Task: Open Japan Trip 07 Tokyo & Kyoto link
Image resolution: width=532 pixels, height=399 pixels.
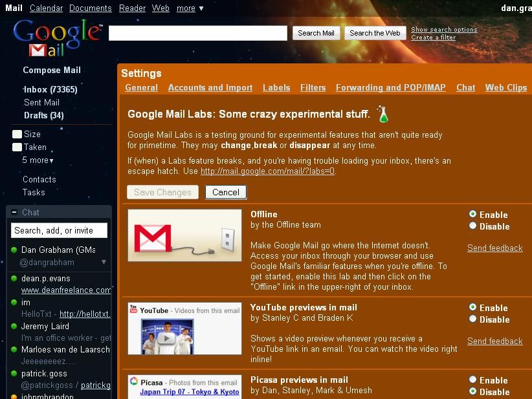Action: point(190,392)
